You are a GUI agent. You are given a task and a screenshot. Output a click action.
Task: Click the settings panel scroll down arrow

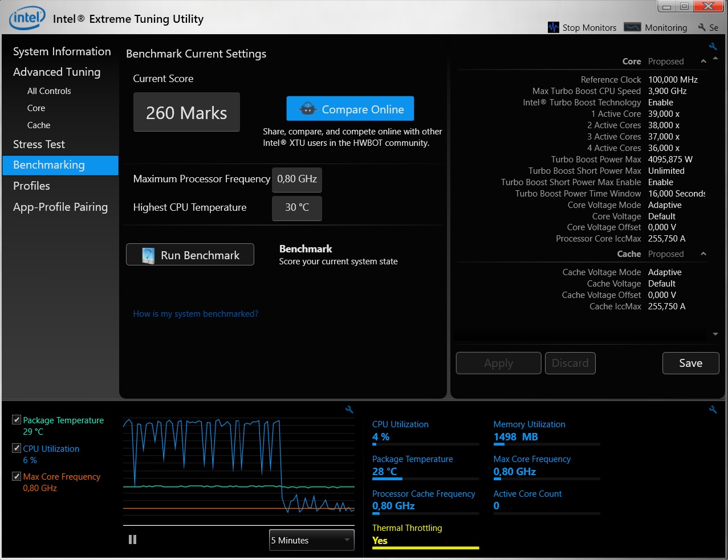(x=715, y=334)
